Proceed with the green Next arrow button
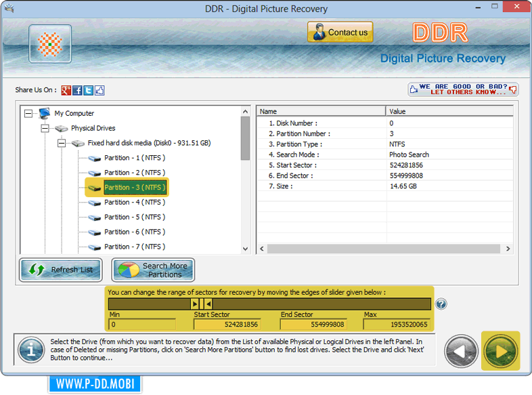 pos(500,351)
